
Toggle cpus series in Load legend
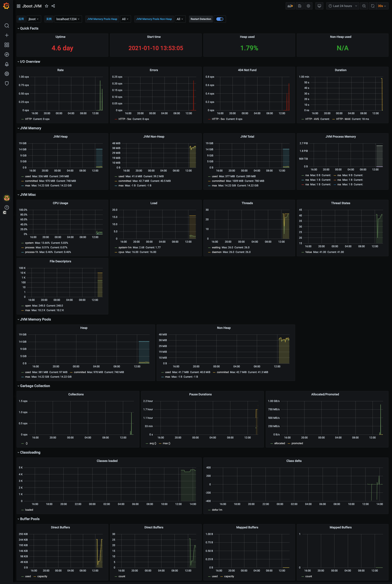point(121,252)
